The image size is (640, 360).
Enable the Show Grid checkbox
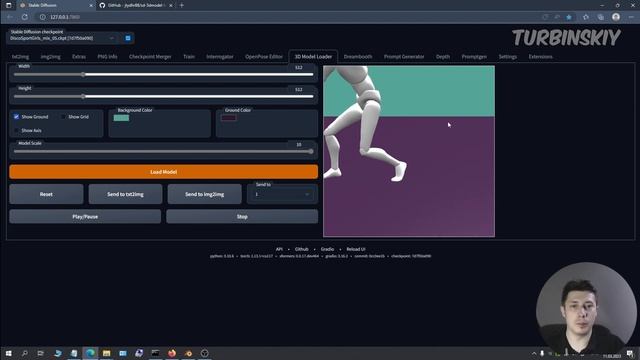[x=63, y=117]
